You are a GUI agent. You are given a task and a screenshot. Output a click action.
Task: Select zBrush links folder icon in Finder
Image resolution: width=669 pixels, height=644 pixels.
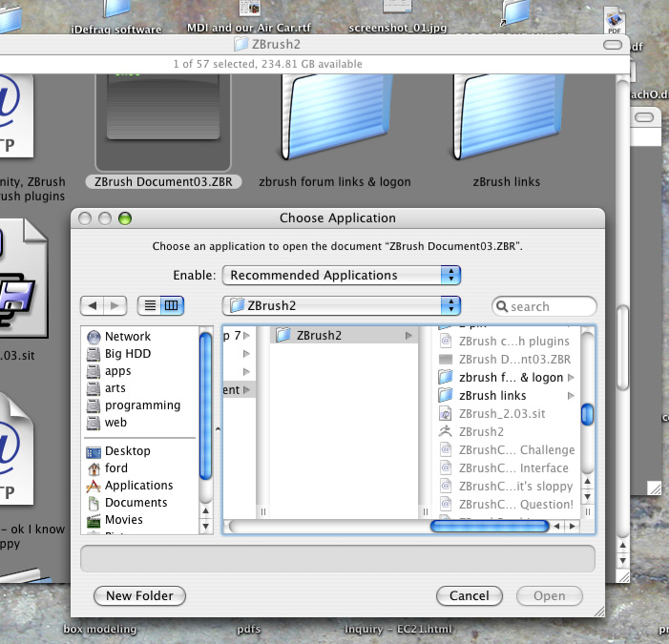[x=507, y=117]
